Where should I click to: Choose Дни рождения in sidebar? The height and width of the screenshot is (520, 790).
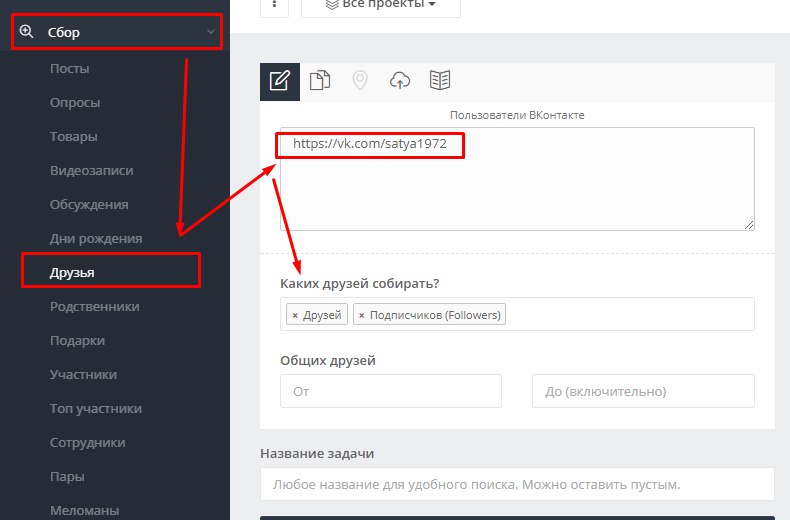96,239
